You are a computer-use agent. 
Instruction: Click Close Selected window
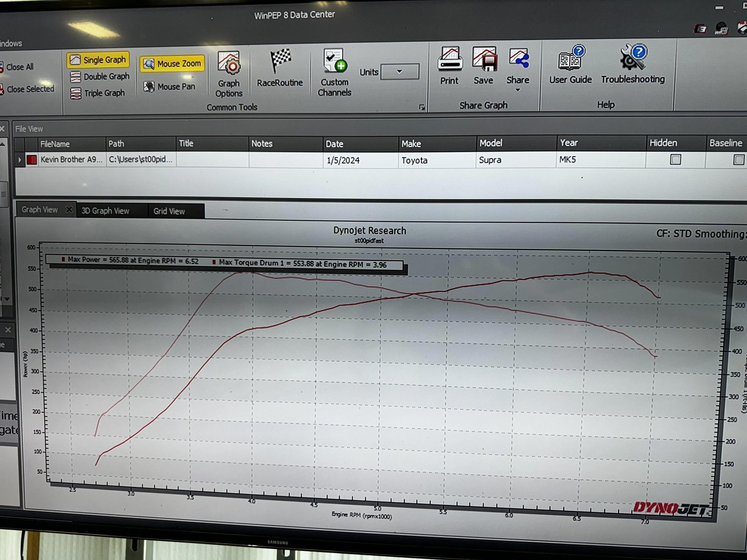[27, 89]
